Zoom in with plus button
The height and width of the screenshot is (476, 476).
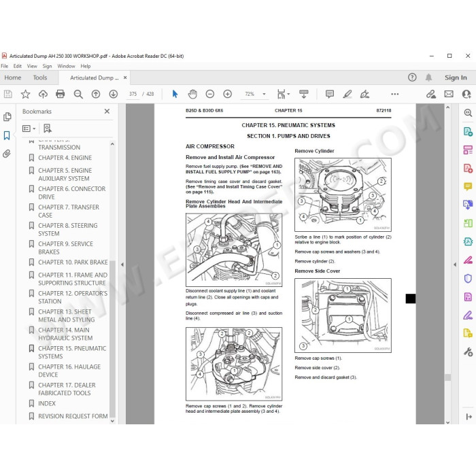pos(227,94)
